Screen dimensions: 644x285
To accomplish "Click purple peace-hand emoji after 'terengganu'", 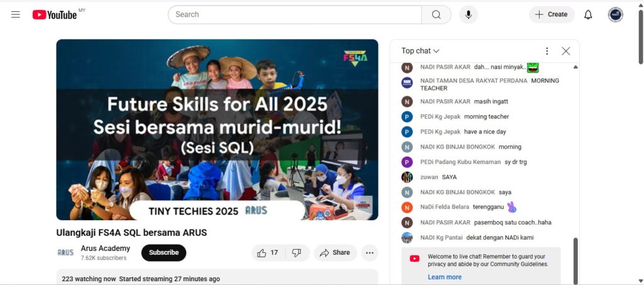I will (511, 207).
